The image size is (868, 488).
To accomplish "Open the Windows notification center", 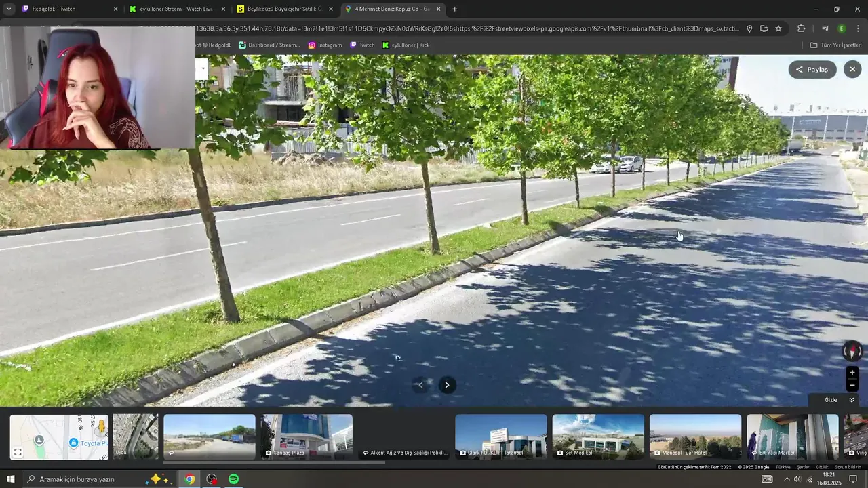I will pos(853,479).
